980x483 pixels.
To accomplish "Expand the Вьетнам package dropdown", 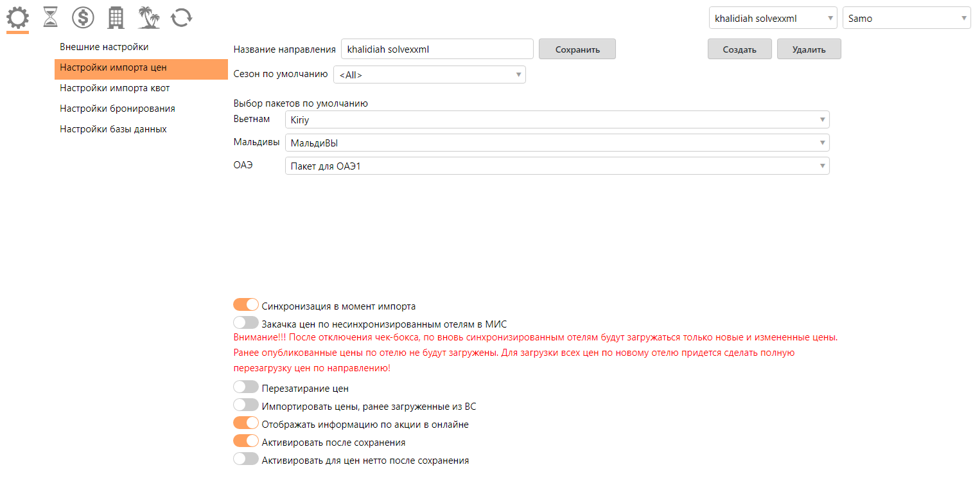I will pos(557,119).
